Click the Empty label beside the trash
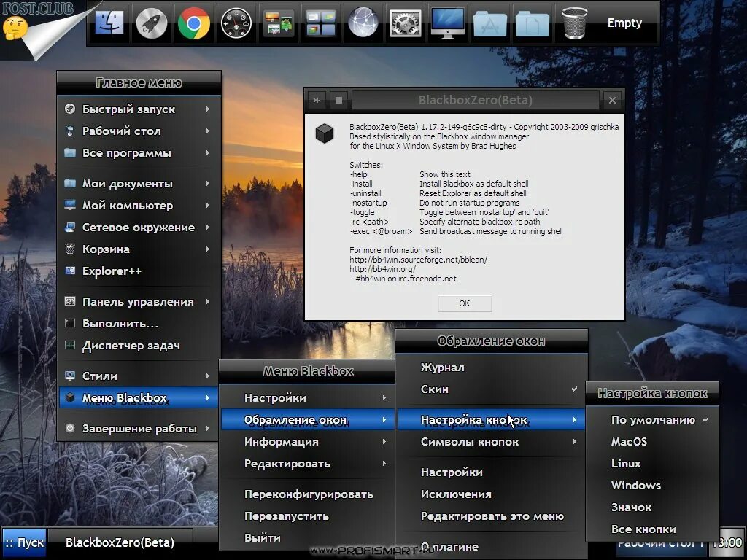Viewport: 747px width, 560px height. [x=624, y=23]
